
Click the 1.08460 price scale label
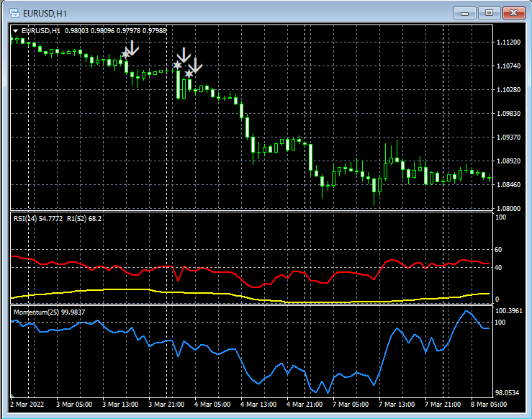coord(508,184)
